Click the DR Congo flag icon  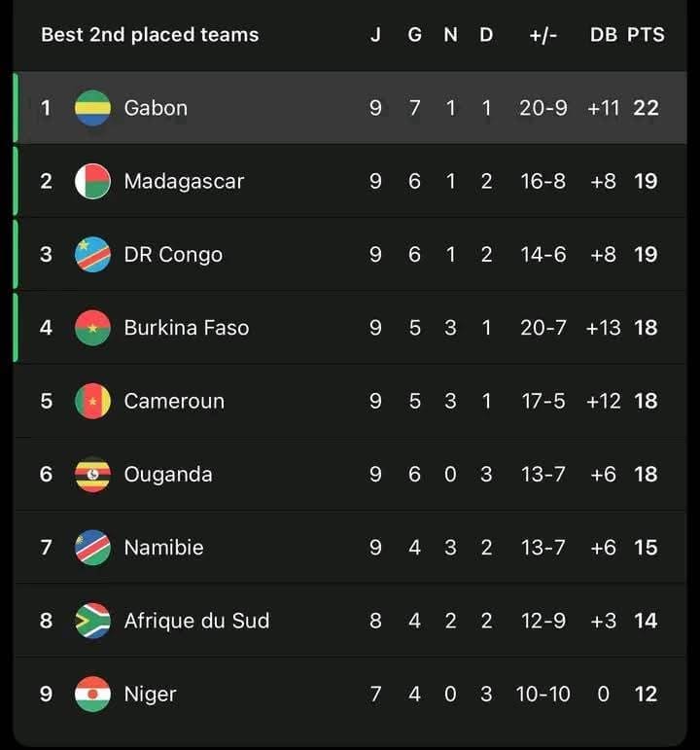[92, 255]
